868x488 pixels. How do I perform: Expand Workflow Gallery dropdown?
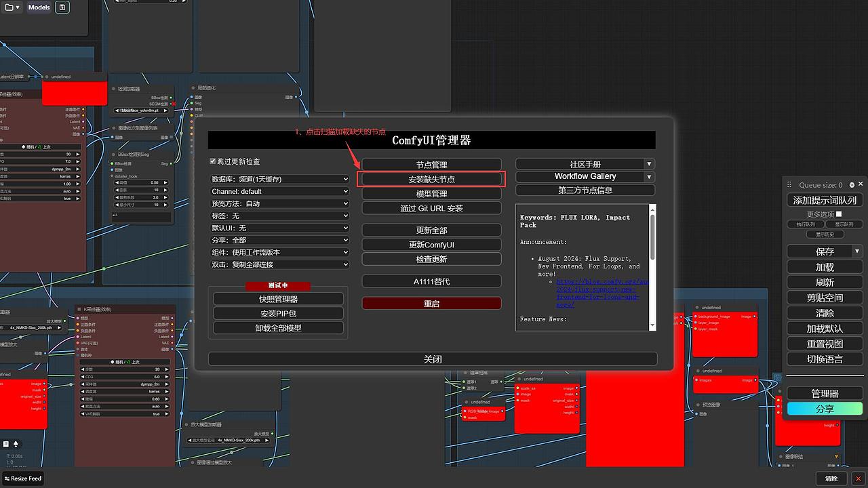[x=649, y=177]
